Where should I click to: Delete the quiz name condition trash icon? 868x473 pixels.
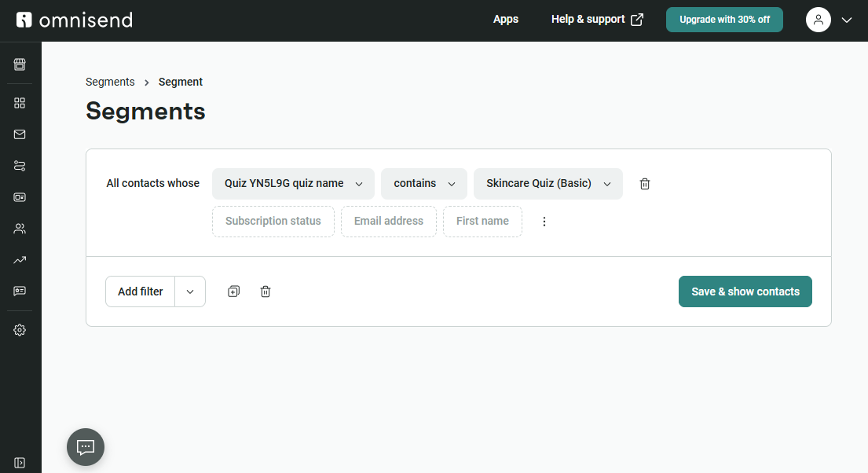[x=645, y=184]
